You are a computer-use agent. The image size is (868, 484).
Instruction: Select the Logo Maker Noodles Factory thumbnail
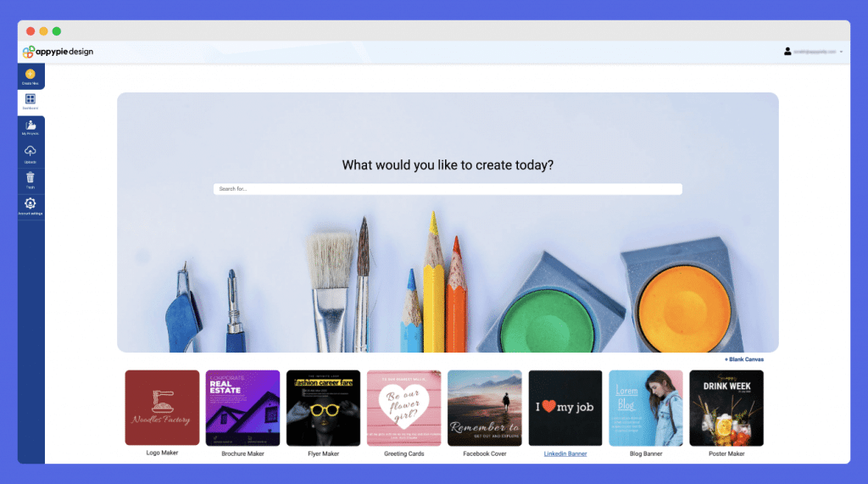click(162, 408)
